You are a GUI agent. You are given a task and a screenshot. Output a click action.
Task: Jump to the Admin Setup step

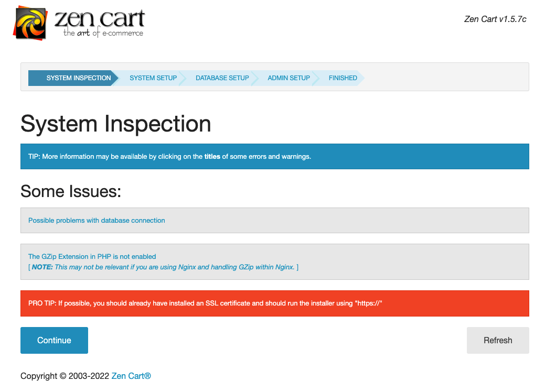pos(288,78)
